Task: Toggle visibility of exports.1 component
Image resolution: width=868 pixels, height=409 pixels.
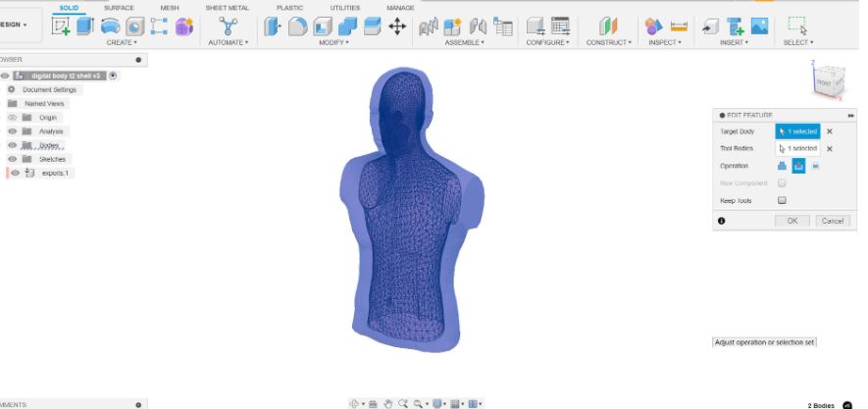Action: pyautogui.click(x=14, y=173)
